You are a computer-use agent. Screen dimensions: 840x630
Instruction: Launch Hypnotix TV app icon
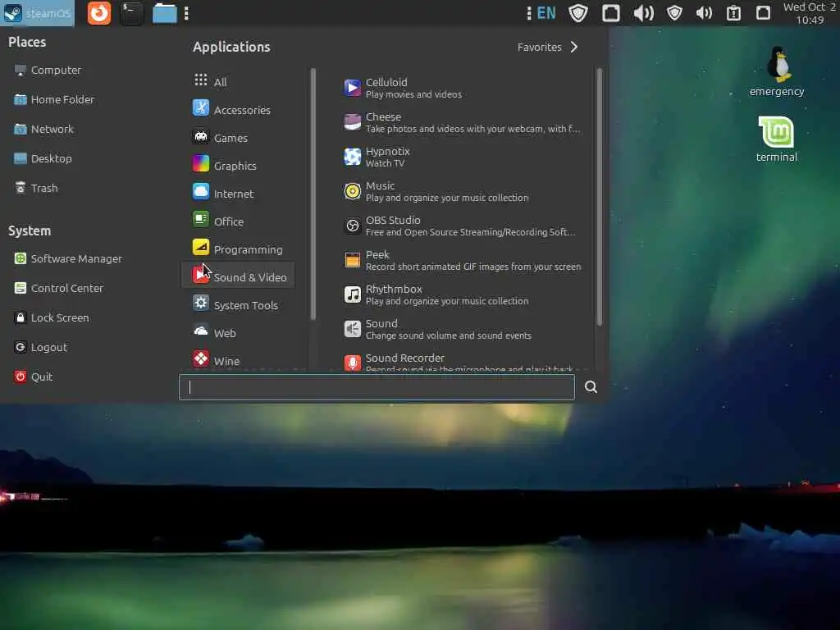pyautogui.click(x=352, y=157)
